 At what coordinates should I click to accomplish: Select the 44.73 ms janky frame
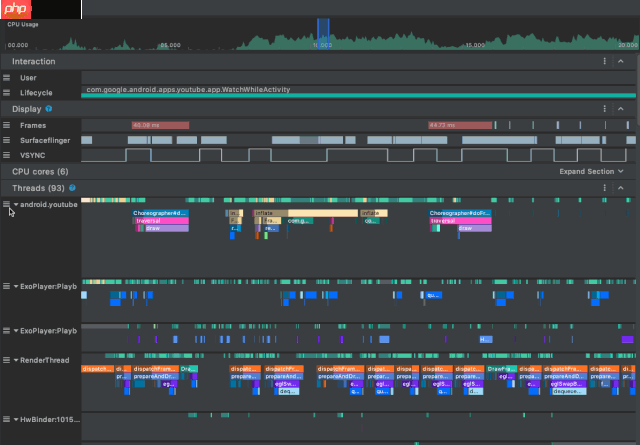click(460, 125)
